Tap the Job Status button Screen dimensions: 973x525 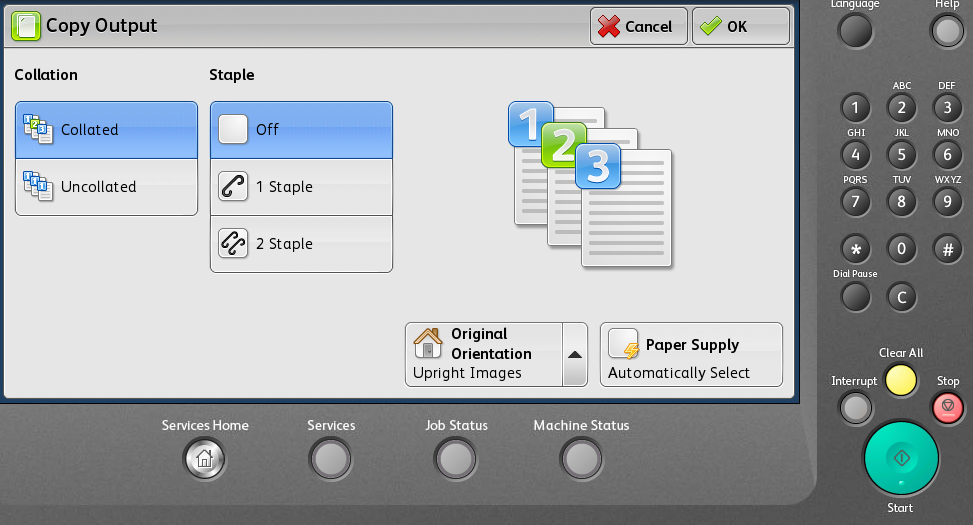coord(456,459)
